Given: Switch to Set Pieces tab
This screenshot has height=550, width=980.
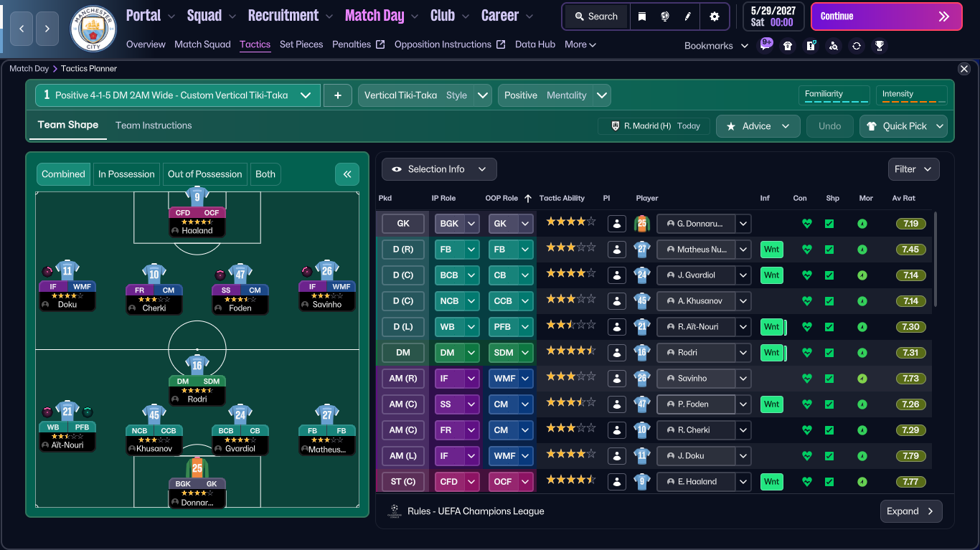Looking at the screenshot, I should click(x=301, y=44).
